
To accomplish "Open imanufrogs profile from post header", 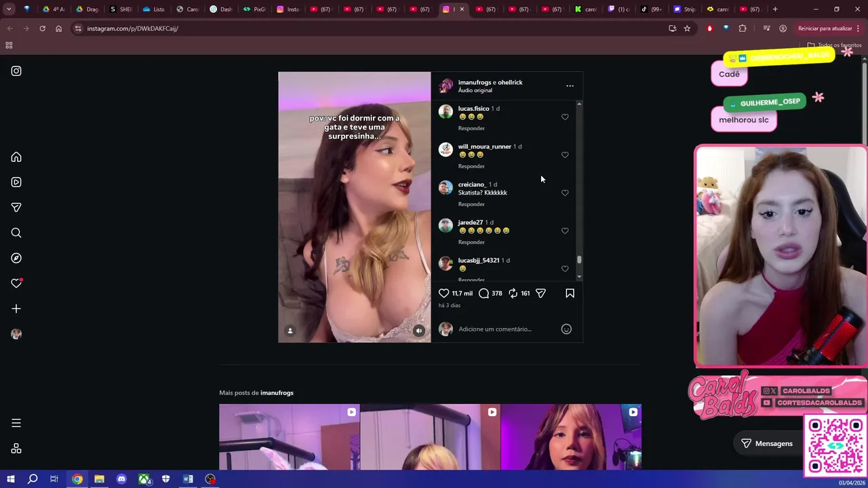I will pyautogui.click(x=474, y=83).
